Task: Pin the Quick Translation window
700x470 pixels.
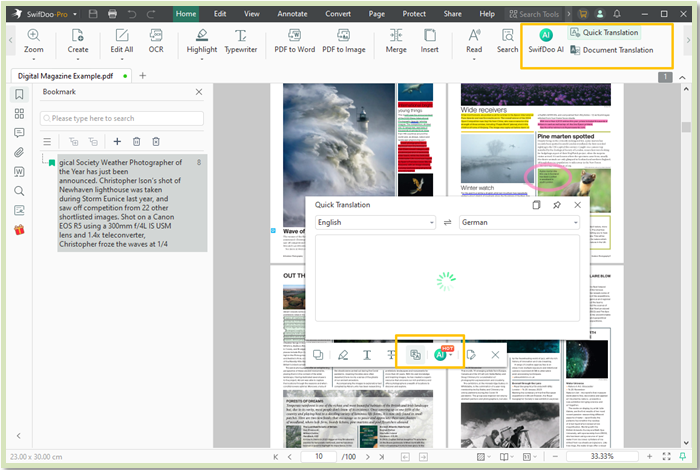Action: 555,205
